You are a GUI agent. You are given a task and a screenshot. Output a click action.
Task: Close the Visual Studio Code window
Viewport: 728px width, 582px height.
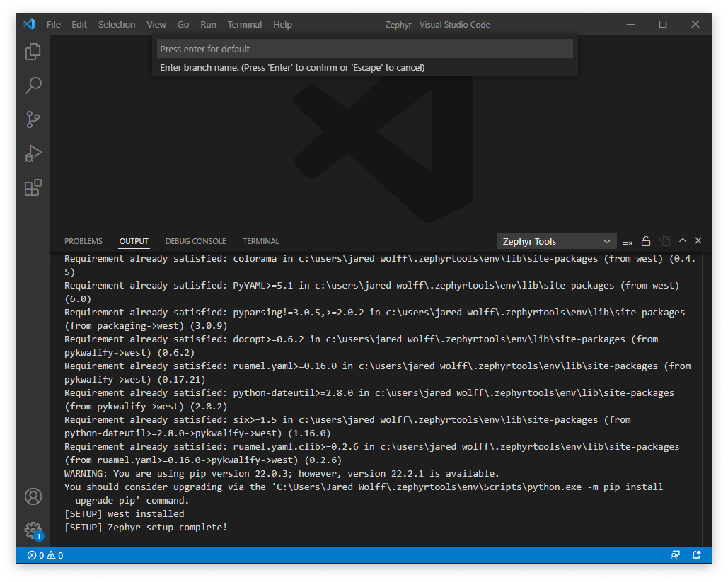695,24
